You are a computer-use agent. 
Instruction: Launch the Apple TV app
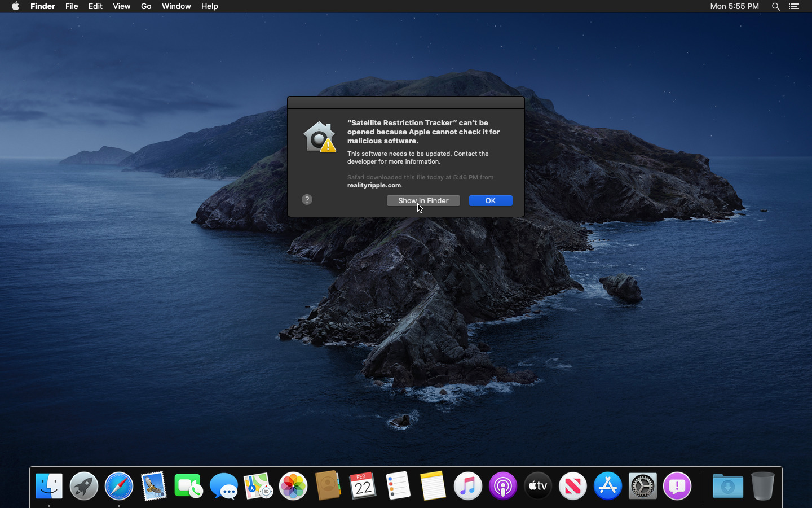538,485
